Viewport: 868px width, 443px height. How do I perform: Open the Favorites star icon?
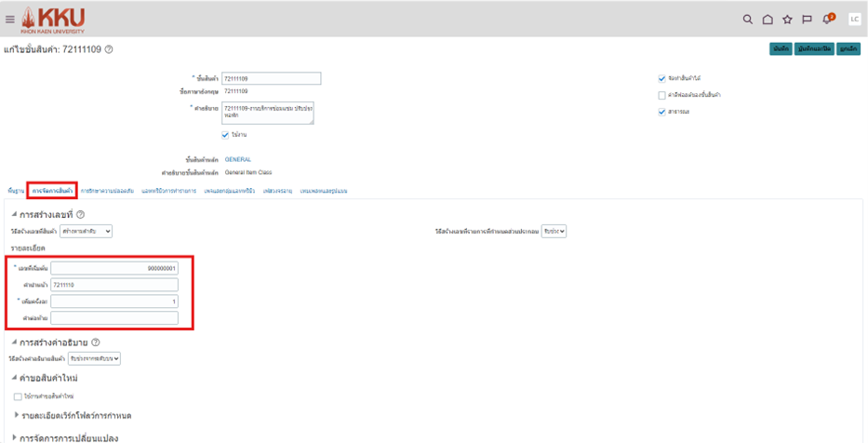pyautogui.click(x=787, y=19)
